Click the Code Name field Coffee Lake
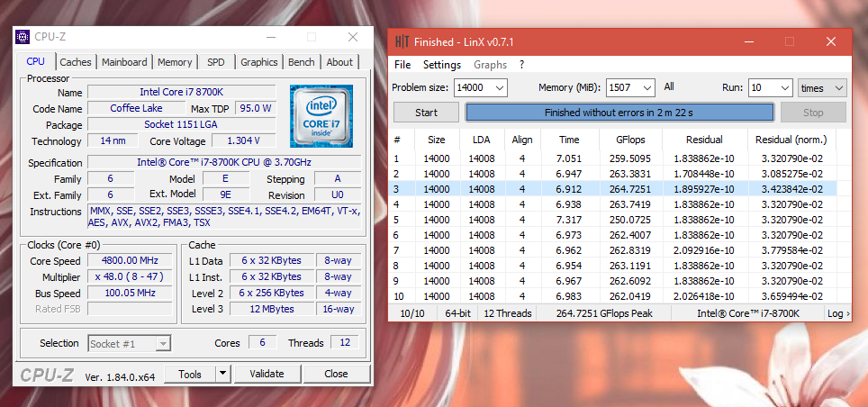 coord(136,108)
